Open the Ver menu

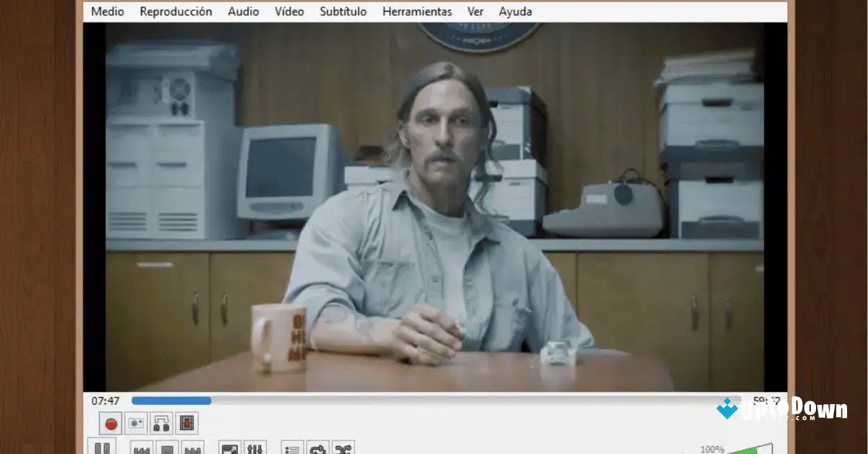[x=475, y=11]
